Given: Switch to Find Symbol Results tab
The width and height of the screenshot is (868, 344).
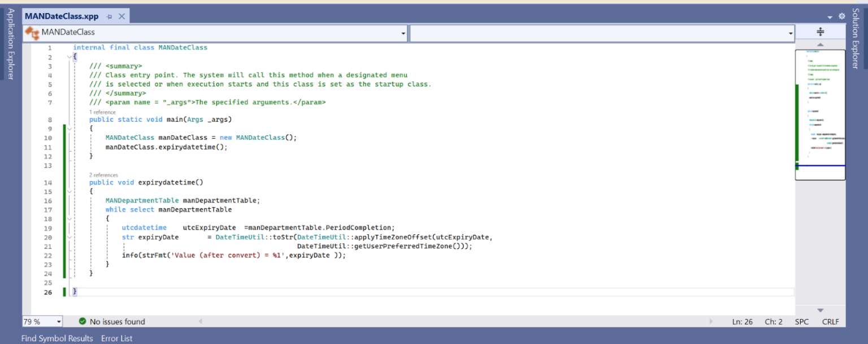Looking at the screenshot, I should tap(57, 338).
